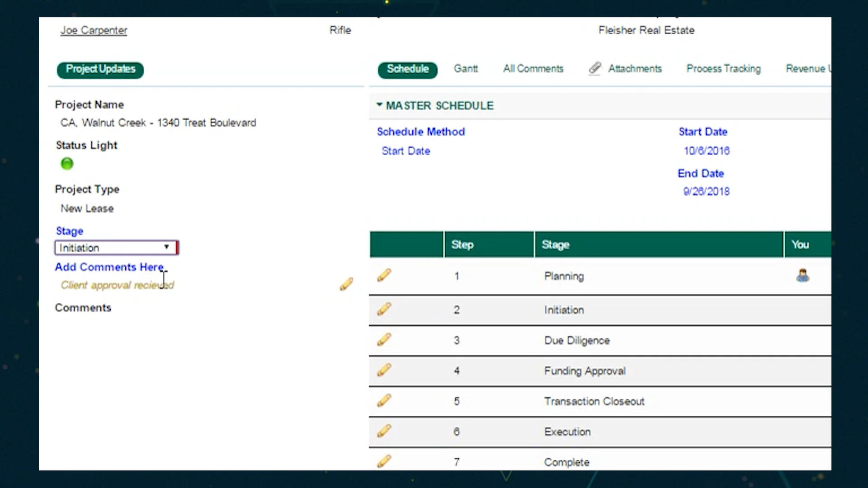The image size is (868, 488).
Task: Click the start date value 10/6/2016
Action: coord(707,151)
